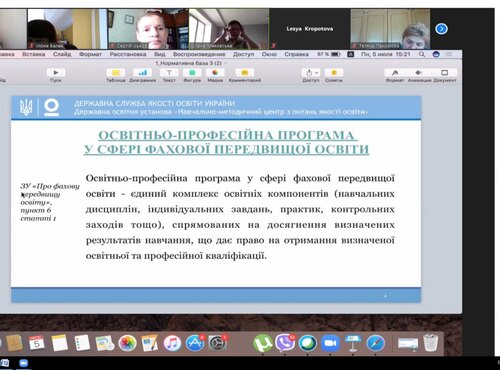Open the Фигура shape tool
This screenshot has width=500, height=370.
(x=192, y=73)
